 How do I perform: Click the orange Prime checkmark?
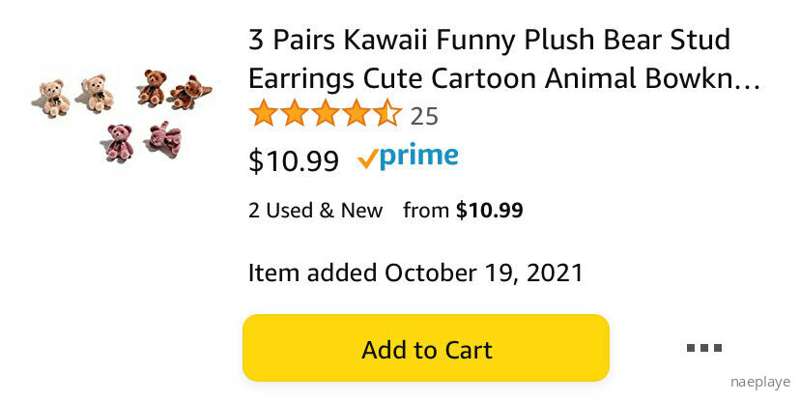coord(367,160)
